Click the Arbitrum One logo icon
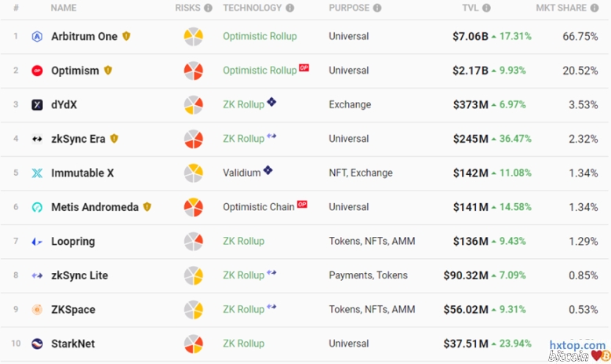Viewport: 611px width, 364px height. click(x=37, y=37)
